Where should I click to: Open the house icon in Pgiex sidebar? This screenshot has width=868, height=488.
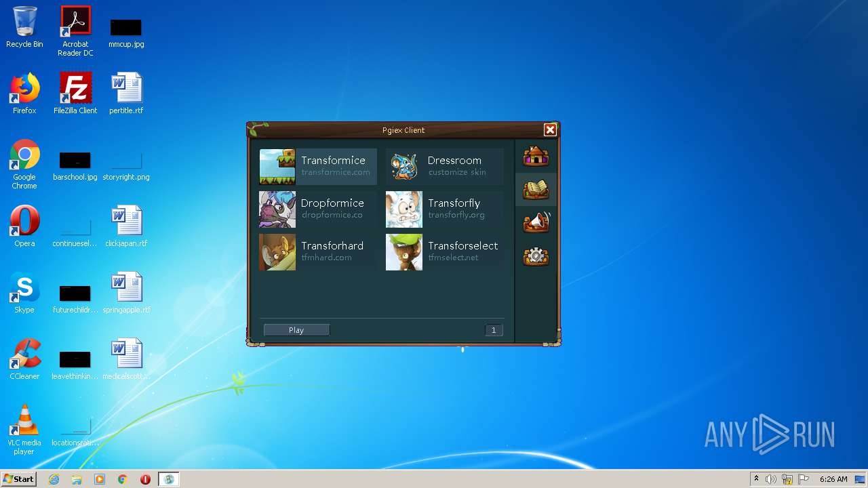tap(536, 156)
